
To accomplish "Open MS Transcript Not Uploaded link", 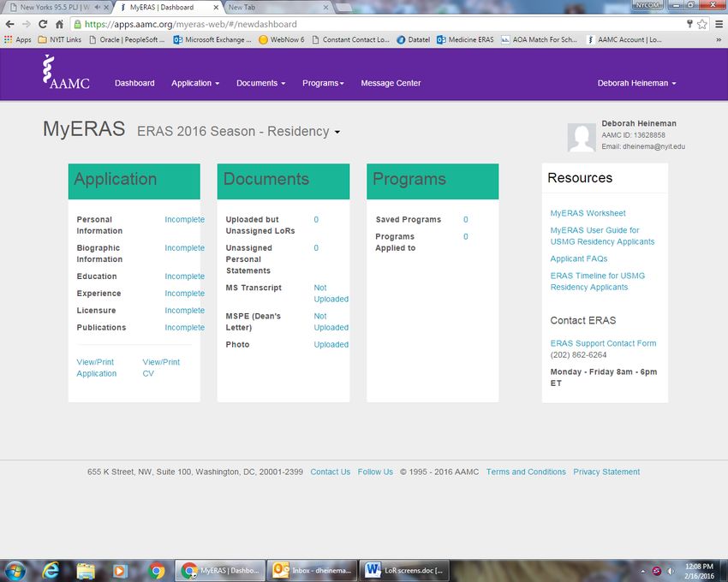I will pos(331,294).
